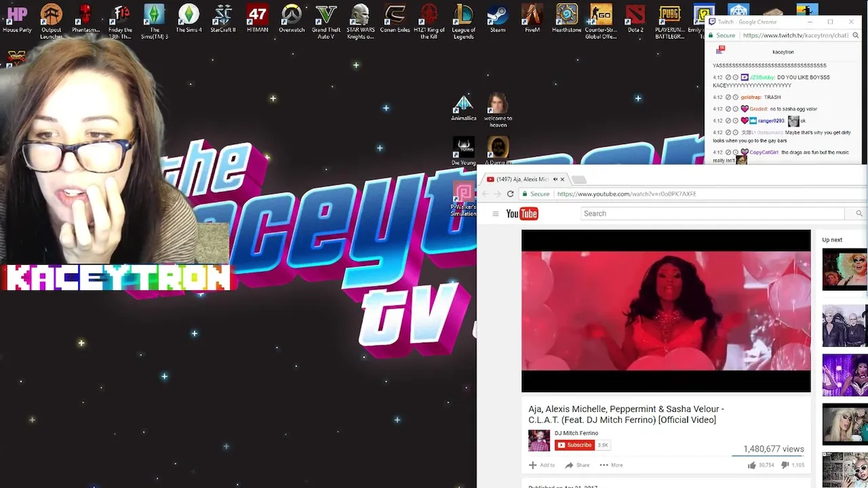Viewport: 868px width, 488px height.
Task: Open the Dota 2 desktop icon
Action: click(635, 20)
